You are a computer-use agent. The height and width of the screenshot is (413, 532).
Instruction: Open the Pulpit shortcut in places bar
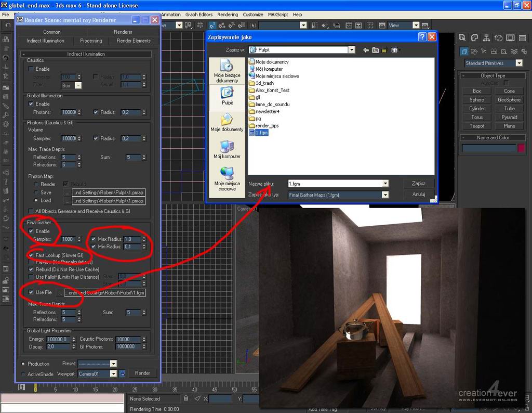(x=227, y=95)
